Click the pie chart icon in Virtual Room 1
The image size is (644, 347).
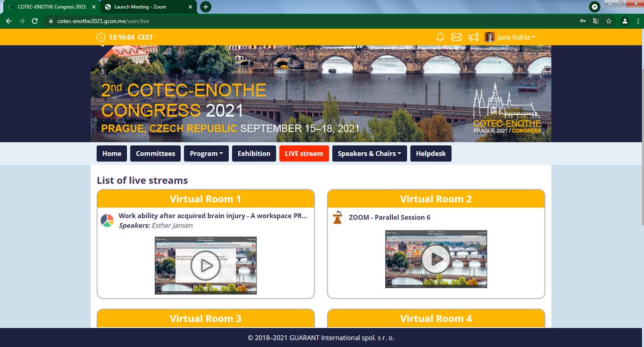coord(107,220)
